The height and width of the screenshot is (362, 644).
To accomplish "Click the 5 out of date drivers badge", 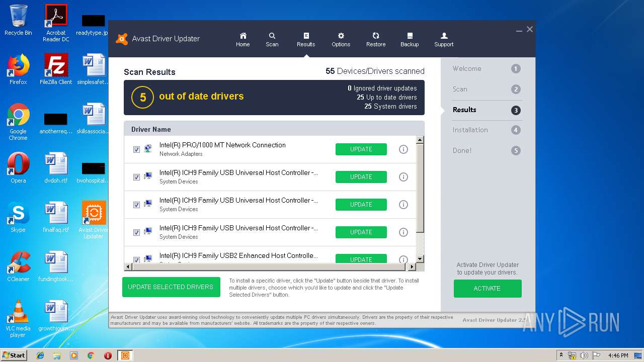I will 142,98.
